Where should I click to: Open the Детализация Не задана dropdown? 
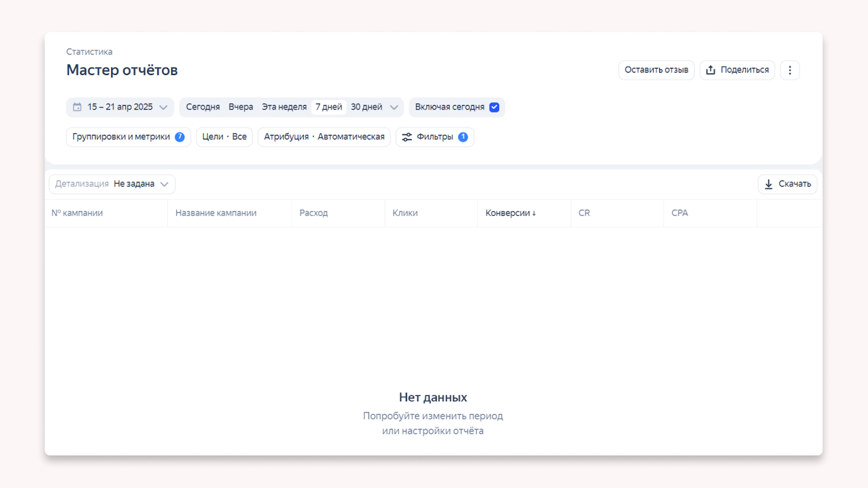(x=112, y=184)
